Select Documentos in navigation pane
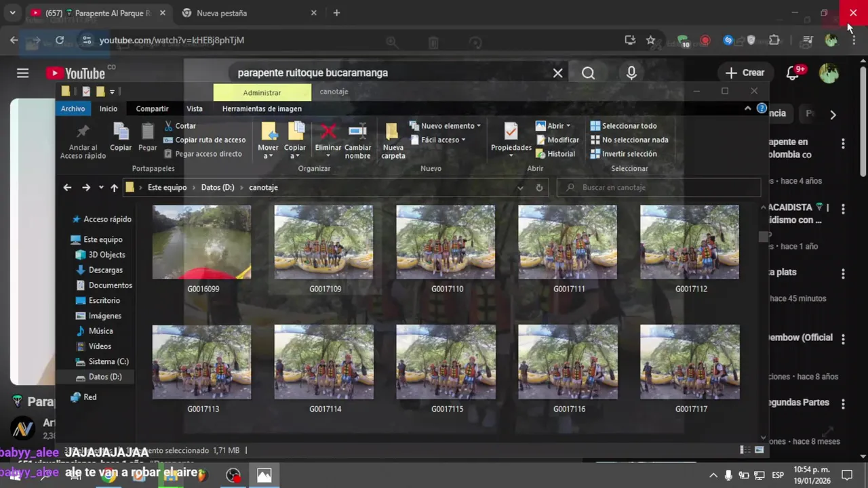 pyautogui.click(x=103, y=285)
